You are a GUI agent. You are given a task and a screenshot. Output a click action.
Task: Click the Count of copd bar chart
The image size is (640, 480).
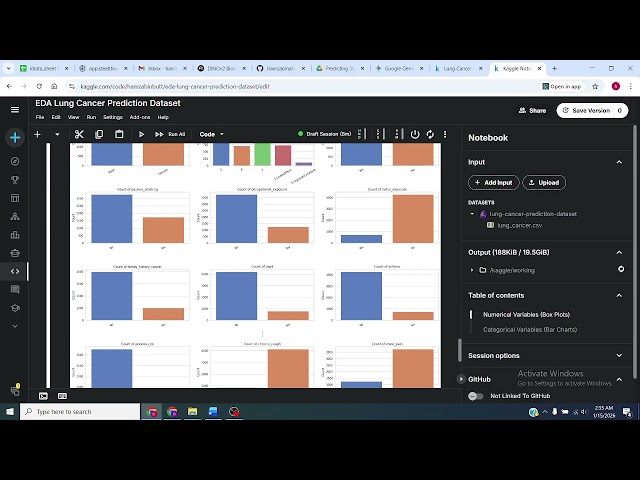pos(261,295)
